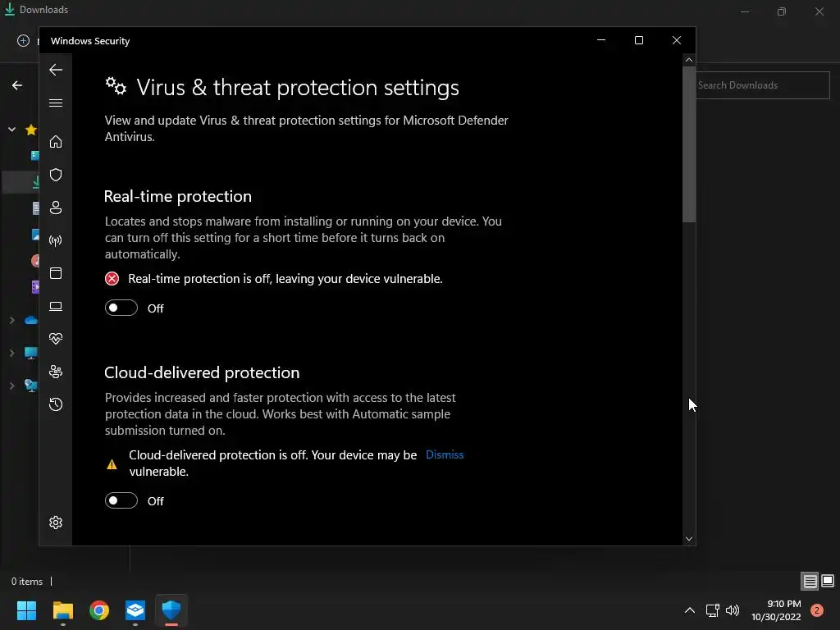Open the blue box app on taskbar
Viewport: 840px width, 630px height.
coord(135,610)
